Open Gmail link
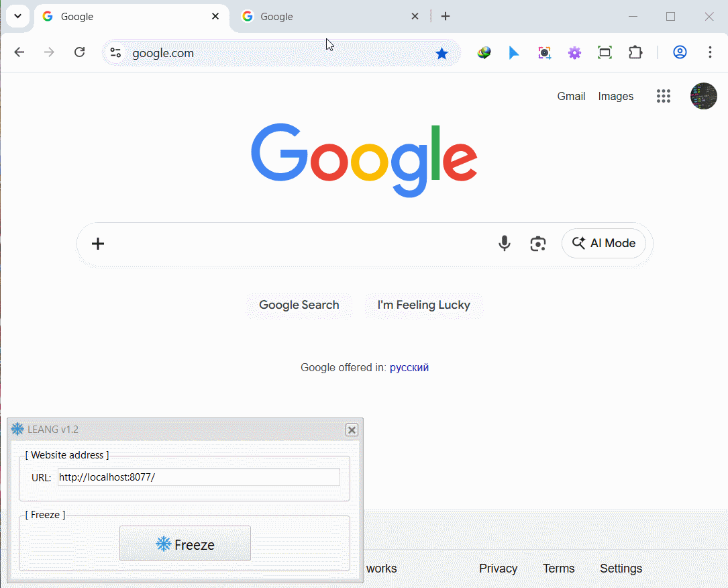The height and width of the screenshot is (588, 728). pos(571,96)
